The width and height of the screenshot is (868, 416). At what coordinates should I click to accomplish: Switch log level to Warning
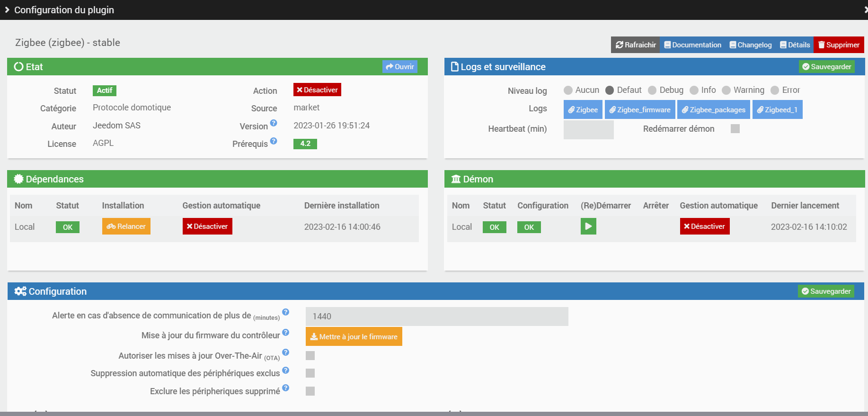click(x=726, y=90)
